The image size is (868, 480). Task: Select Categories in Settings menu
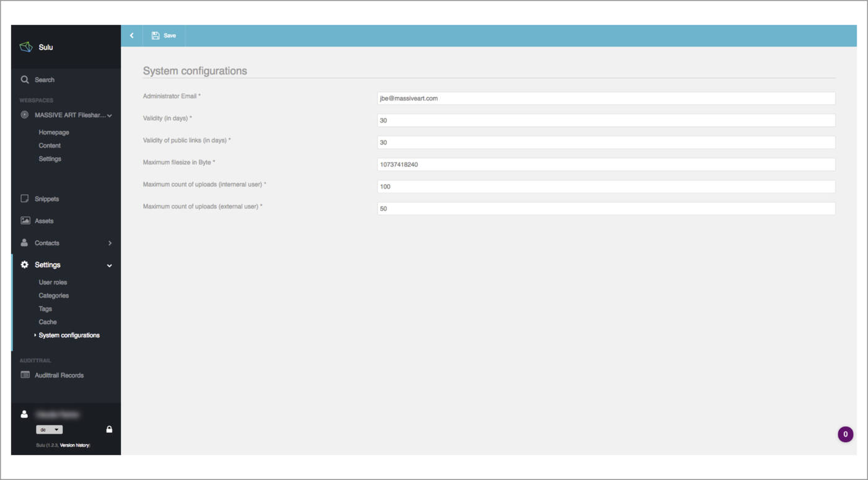(53, 296)
